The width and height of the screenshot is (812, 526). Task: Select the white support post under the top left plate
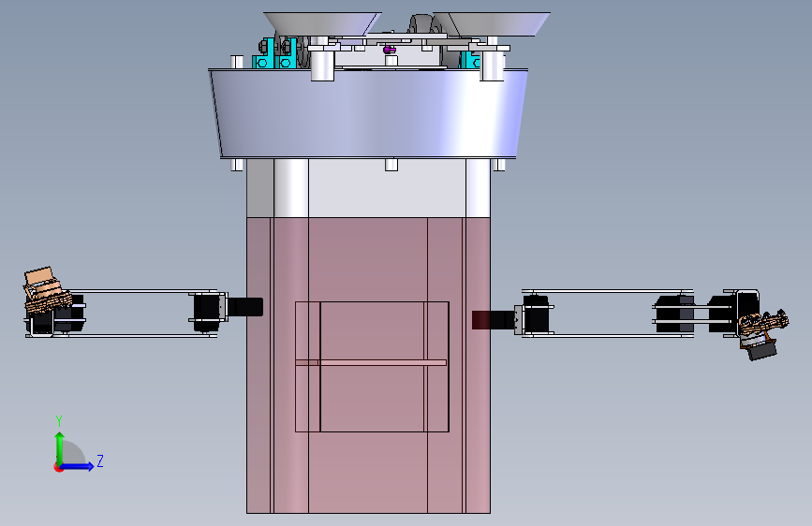point(322,65)
